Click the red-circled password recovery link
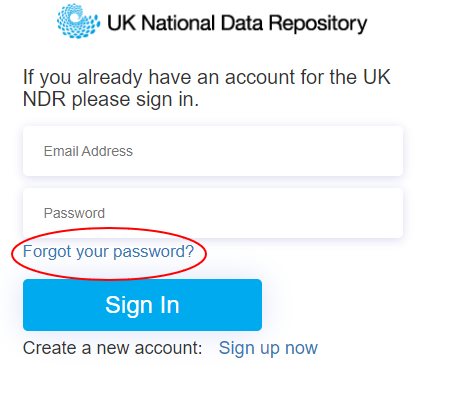 pos(108,251)
